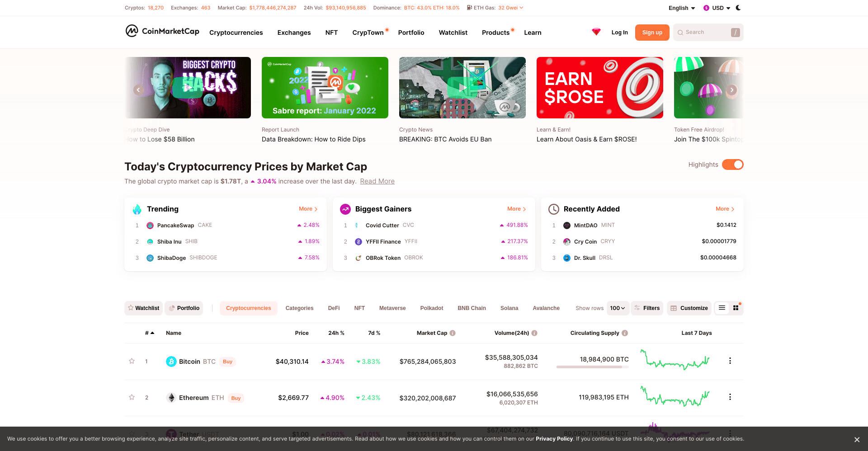Select the list view icon
The height and width of the screenshot is (451, 868).
click(722, 308)
